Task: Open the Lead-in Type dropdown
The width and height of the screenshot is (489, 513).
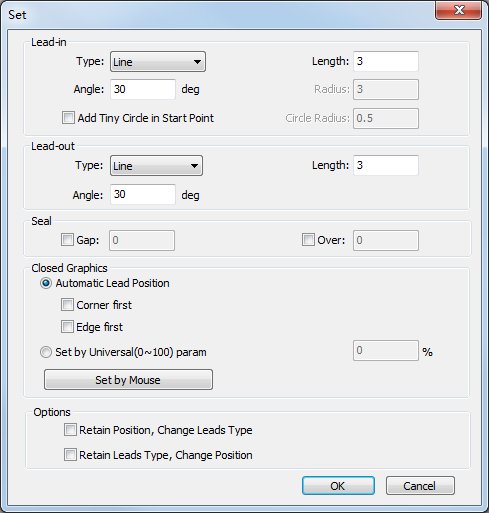Action: point(158,62)
